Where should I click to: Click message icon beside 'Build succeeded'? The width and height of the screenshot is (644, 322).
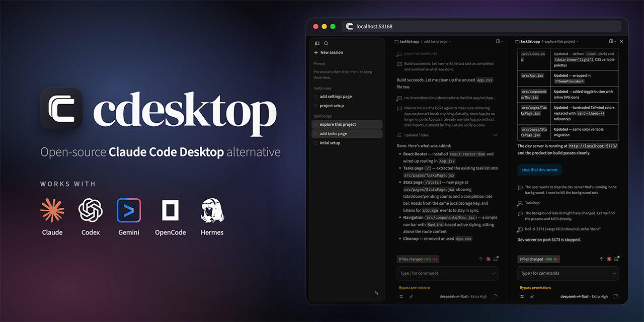(x=399, y=64)
